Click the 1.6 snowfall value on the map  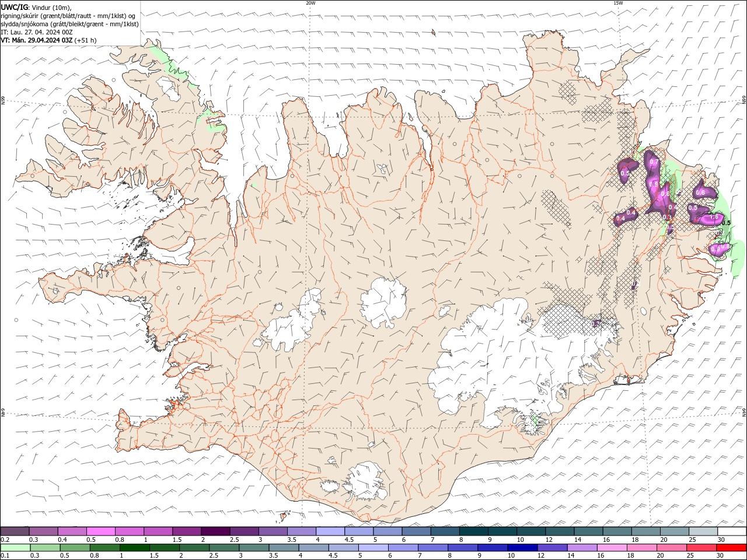714,217
